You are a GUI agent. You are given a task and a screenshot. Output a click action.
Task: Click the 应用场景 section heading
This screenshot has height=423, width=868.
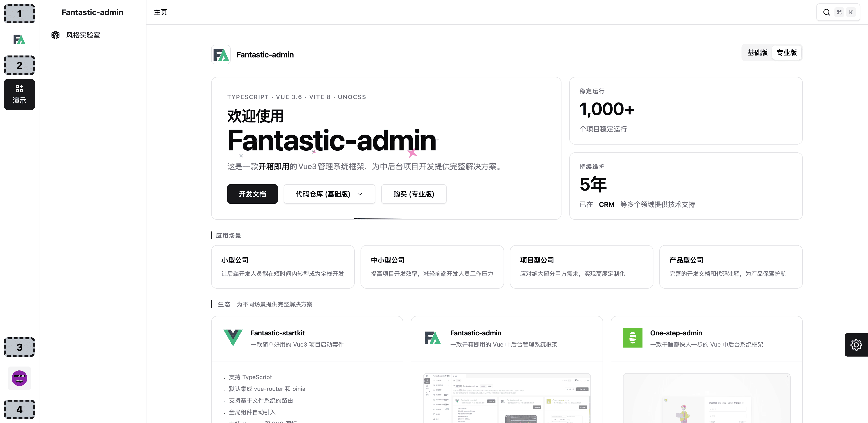pyautogui.click(x=228, y=236)
